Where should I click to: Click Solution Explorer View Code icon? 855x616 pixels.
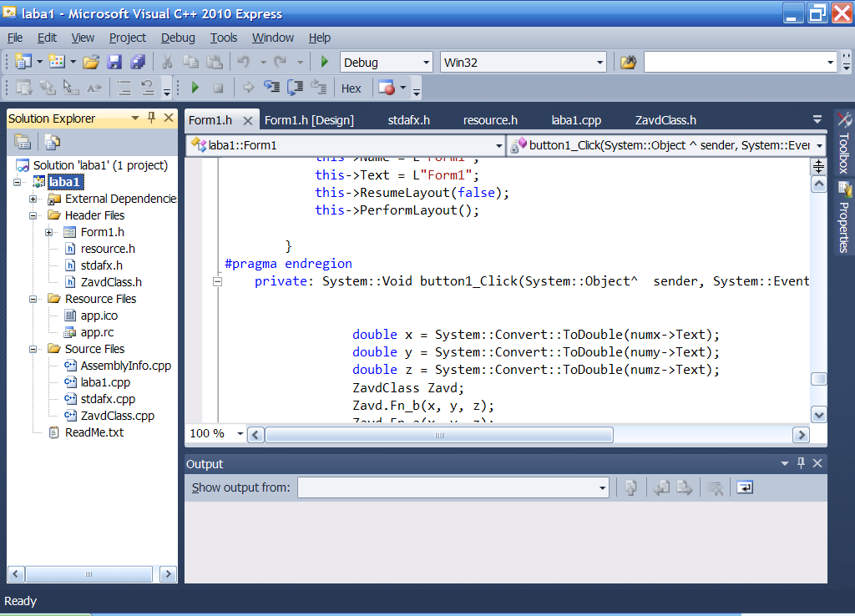click(x=52, y=142)
